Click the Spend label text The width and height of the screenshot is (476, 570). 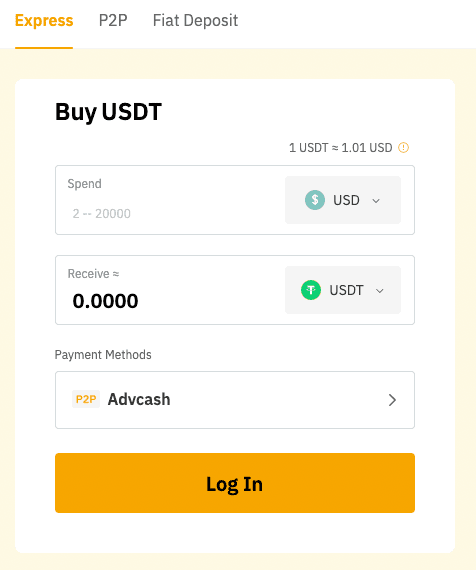point(84,184)
